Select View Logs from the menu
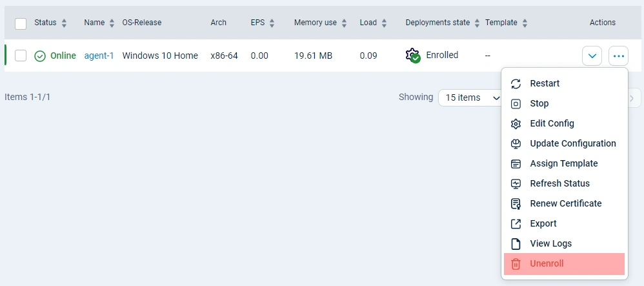 [x=550, y=243]
